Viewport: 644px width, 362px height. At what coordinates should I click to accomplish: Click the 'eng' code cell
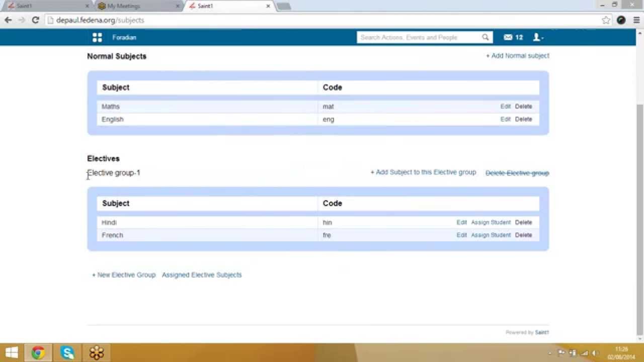tap(329, 119)
